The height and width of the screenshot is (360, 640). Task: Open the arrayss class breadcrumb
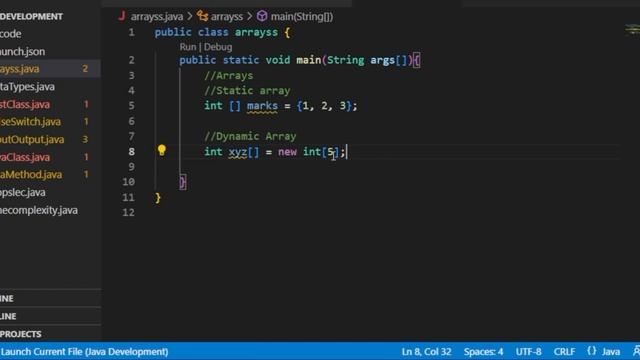pos(227,17)
